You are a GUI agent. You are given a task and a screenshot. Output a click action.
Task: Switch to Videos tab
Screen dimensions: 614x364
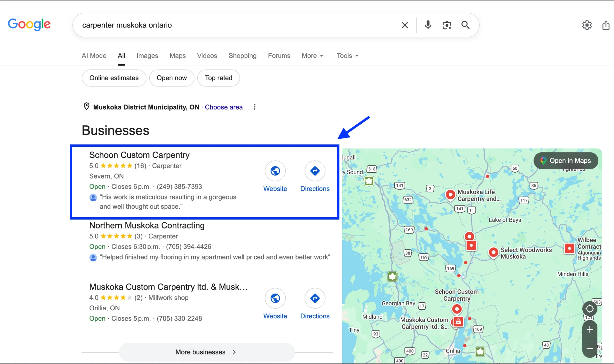click(x=207, y=56)
